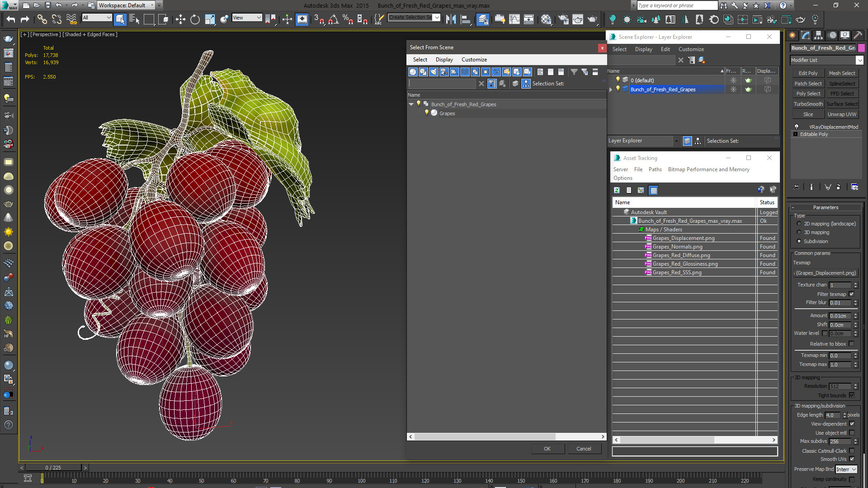Viewport: 868px width, 488px height.
Task: Click the Refresh icon in Asset Tracking
Action: pyautogui.click(x=617, y=190)
